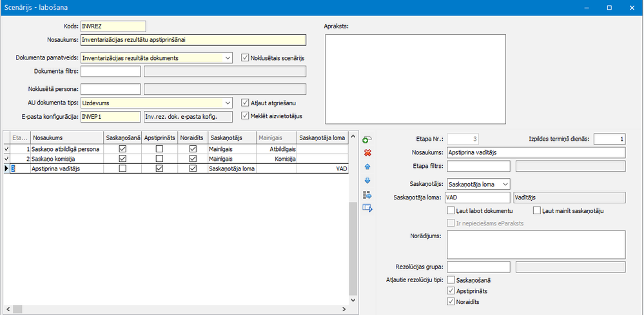
Task: Click the blue move stage down arrow
Action: [367, 180]
